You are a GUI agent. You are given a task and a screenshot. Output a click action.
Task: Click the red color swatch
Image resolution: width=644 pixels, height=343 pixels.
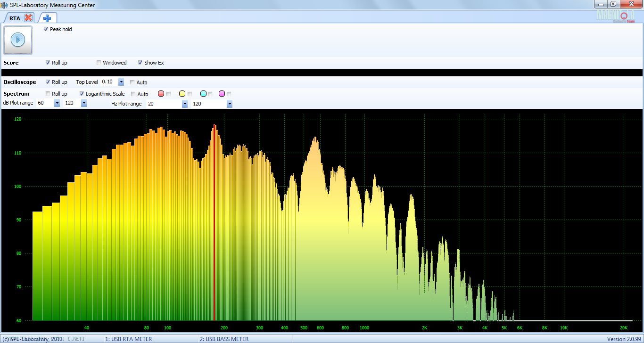[161, 94]
